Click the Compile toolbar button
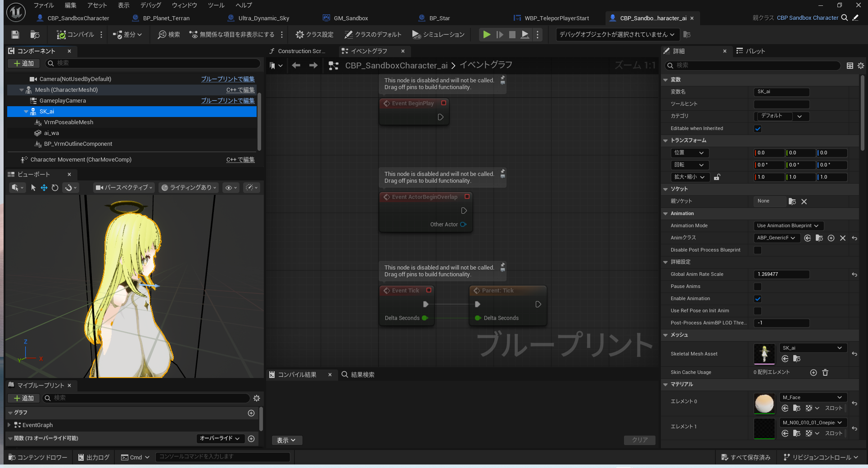 click(x=75, y=35)
